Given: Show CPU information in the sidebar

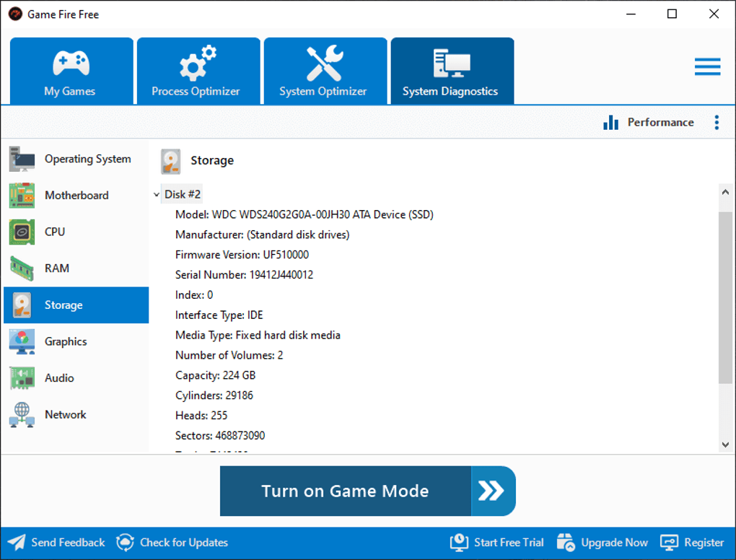Looking at the screenshot, I should [76, 232].
